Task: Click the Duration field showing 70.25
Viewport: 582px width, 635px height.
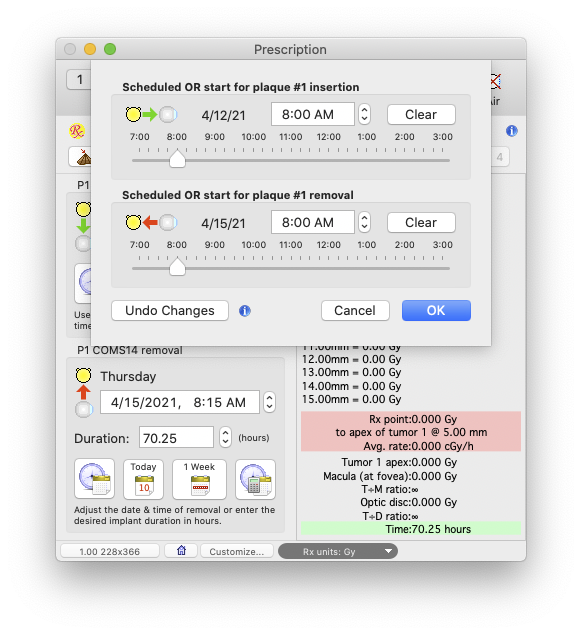Action: 176,437
